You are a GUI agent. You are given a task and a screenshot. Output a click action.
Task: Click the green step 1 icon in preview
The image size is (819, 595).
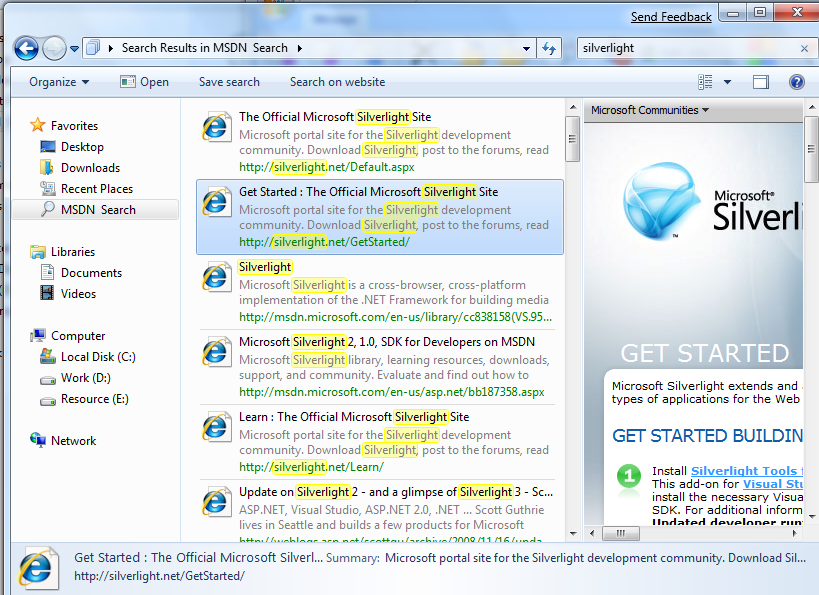click(x=629, y=476)
